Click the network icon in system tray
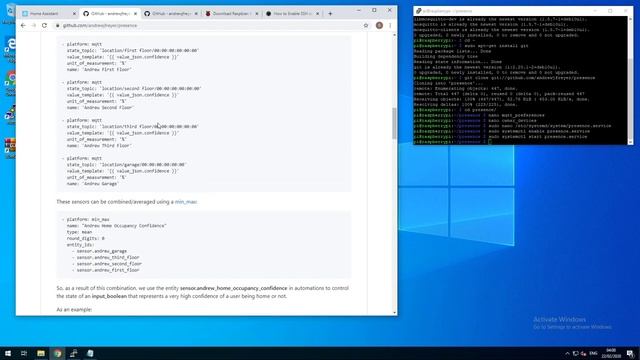 coord(576,353)
